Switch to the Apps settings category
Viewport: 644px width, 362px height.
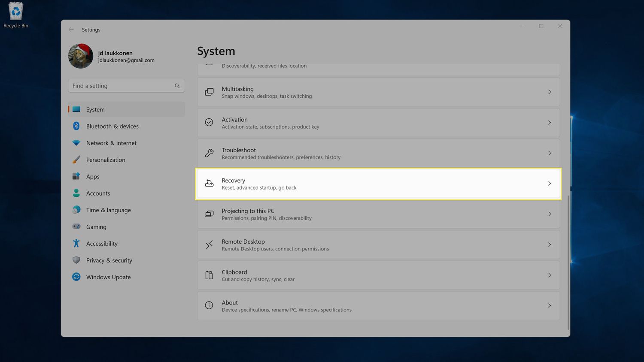coord(93,177)
